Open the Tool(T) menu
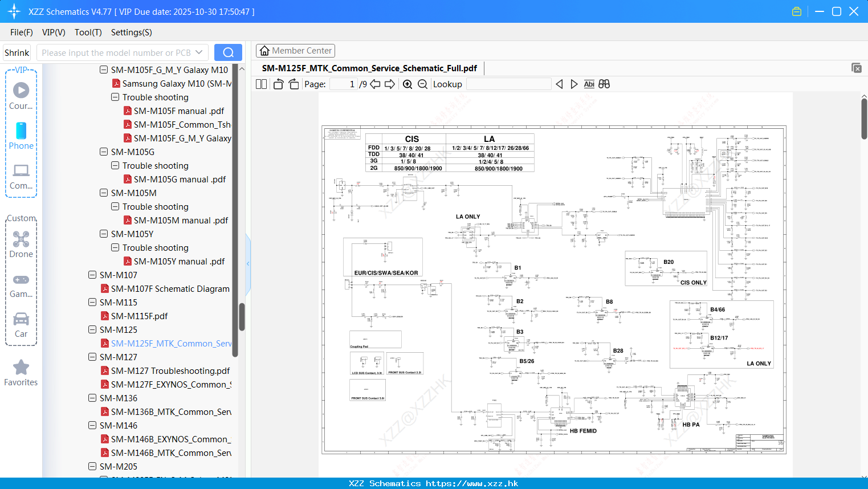 (88, 32)
